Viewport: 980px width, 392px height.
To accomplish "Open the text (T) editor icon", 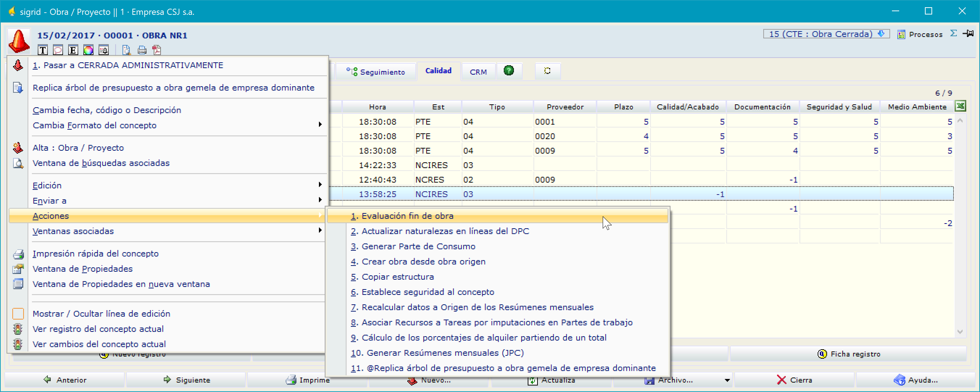I will point(43,50).
